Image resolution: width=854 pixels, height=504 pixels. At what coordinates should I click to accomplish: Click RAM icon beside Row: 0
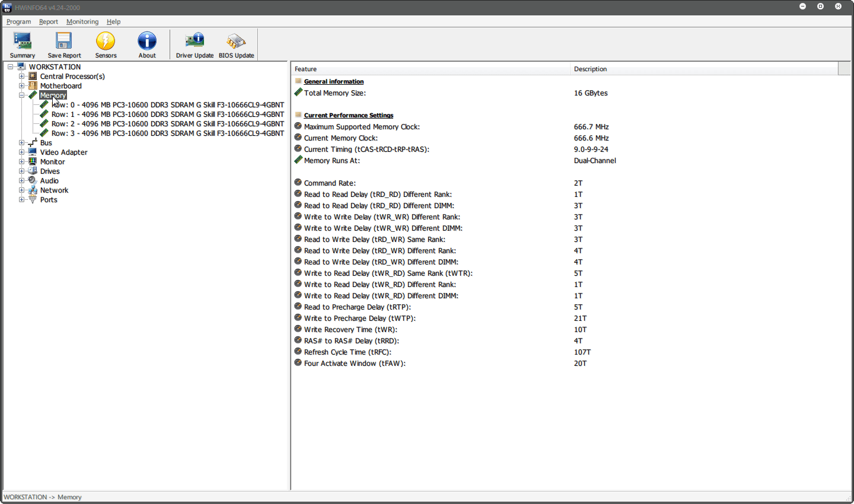tap(44, 105)
